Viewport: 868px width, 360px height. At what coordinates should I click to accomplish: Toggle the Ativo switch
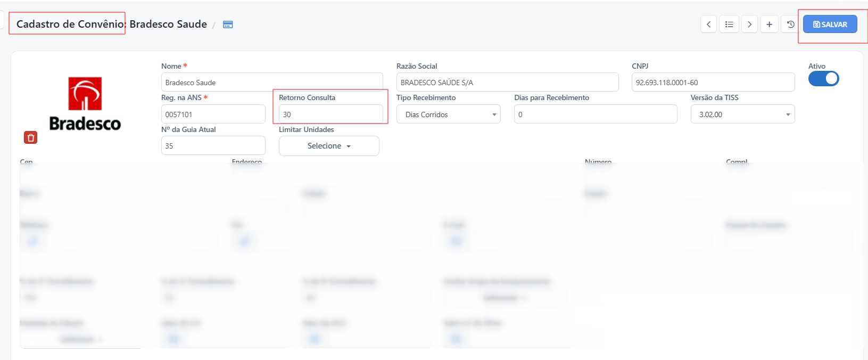click(823, 79)
